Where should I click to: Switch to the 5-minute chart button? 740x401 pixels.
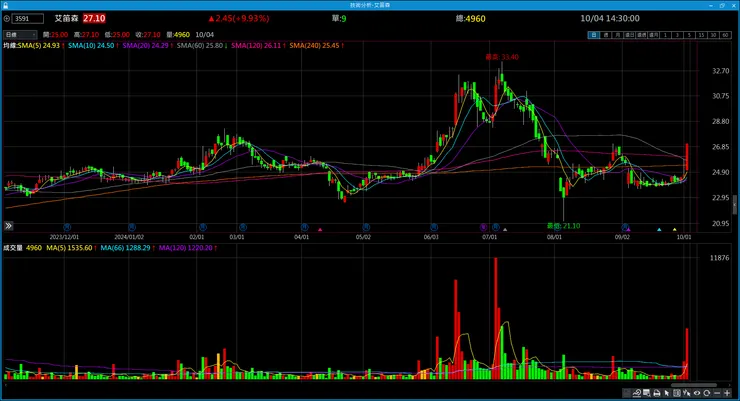click(689, 35)
